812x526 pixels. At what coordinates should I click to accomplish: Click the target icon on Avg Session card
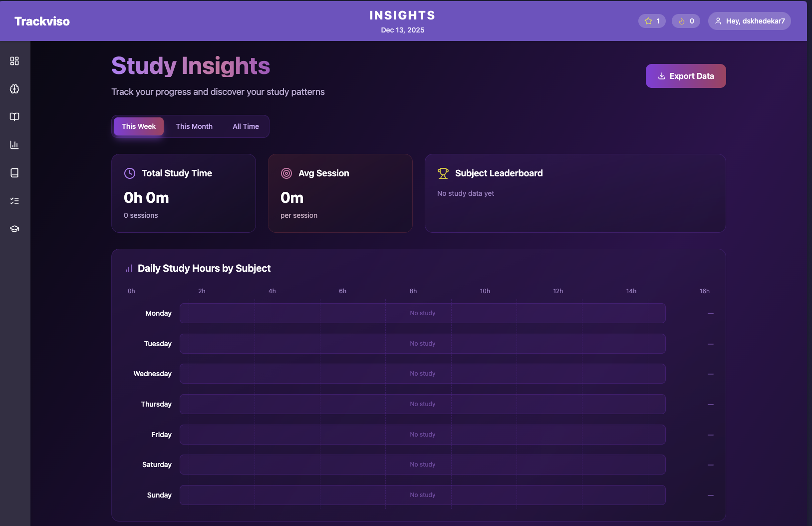coord(286,173)
